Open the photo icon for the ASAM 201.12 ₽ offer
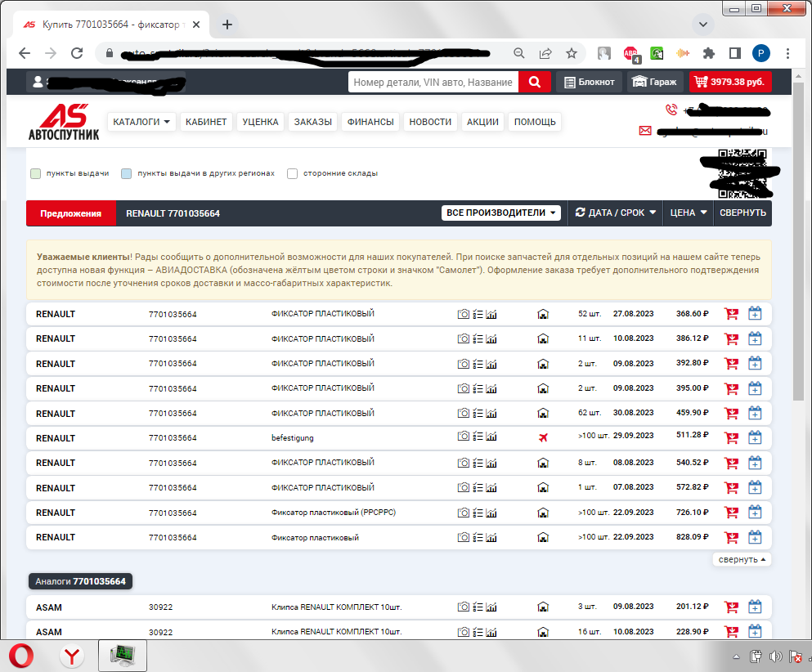The width and height of the screenshot is (812, 672). tap(464, 607)
